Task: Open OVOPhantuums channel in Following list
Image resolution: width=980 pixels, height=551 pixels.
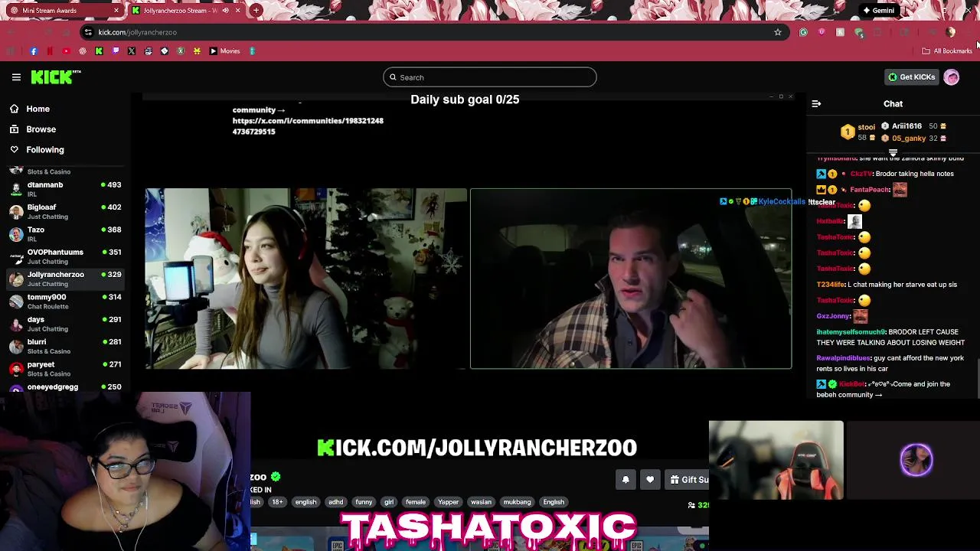Action: pyautogui.click(x=65, y=256)
